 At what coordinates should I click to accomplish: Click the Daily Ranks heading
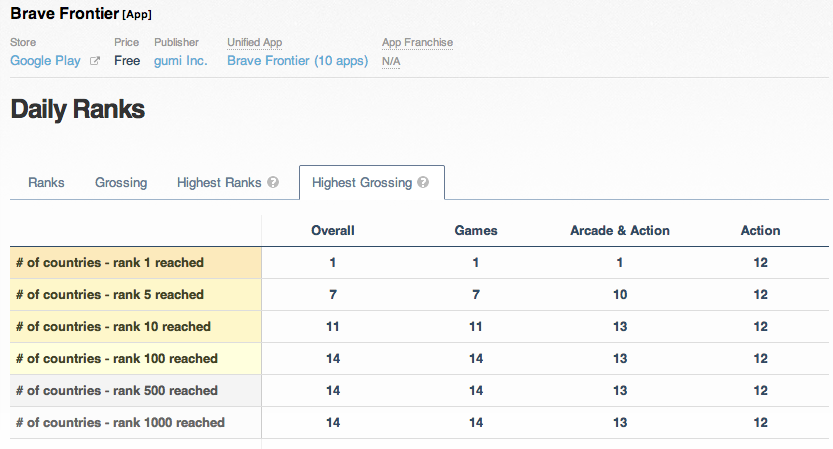[x=78, y=109]
